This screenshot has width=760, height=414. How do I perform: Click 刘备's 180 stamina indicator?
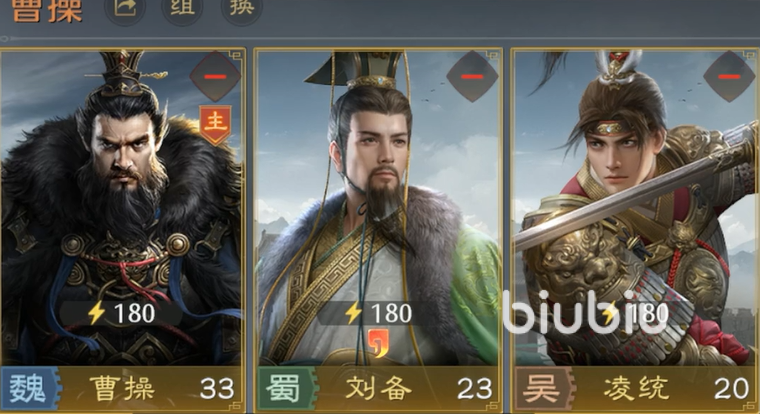(x=379, y=313)
